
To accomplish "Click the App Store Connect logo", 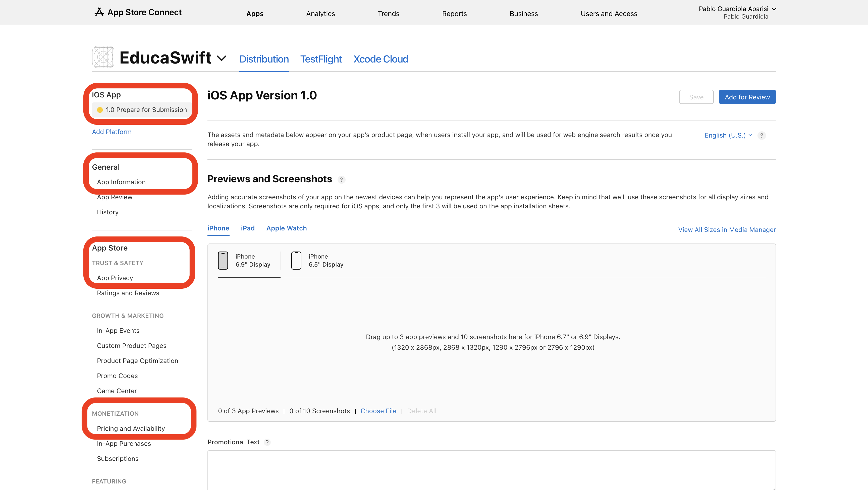I will [138, 12].
